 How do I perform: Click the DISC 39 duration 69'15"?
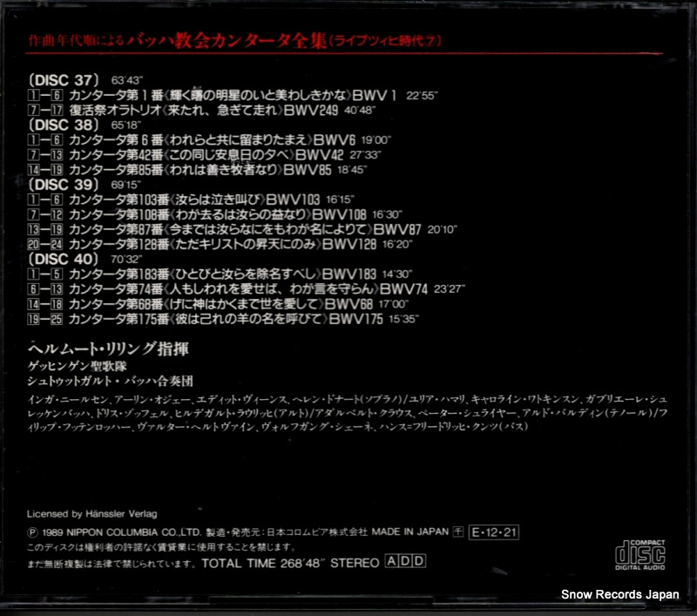[x=125, y=185]
